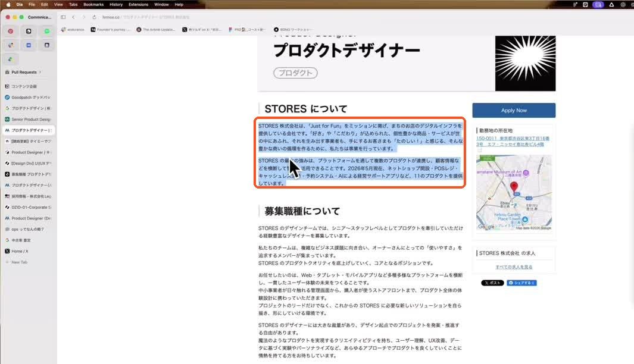This screenshot has height=364, width=634.
Task: Open the Bookmarks menu
Action: click(x=93, y=4)
